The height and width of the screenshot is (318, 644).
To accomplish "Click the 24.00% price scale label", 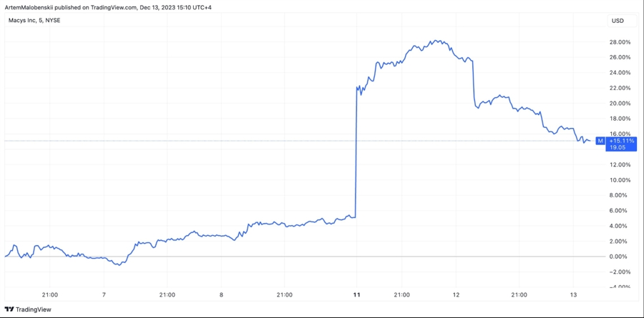I will tap(619, 73).
